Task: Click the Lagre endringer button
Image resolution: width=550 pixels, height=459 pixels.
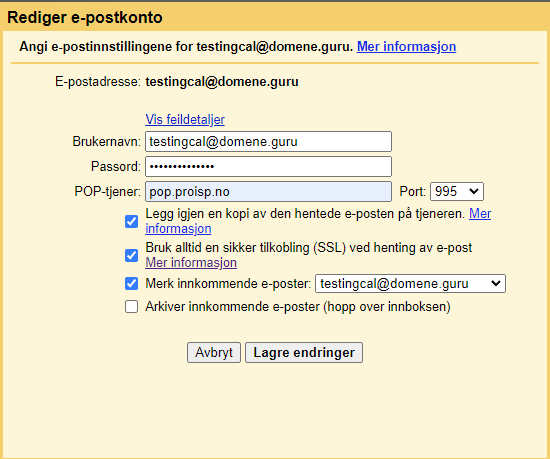Action: point(304,352)
